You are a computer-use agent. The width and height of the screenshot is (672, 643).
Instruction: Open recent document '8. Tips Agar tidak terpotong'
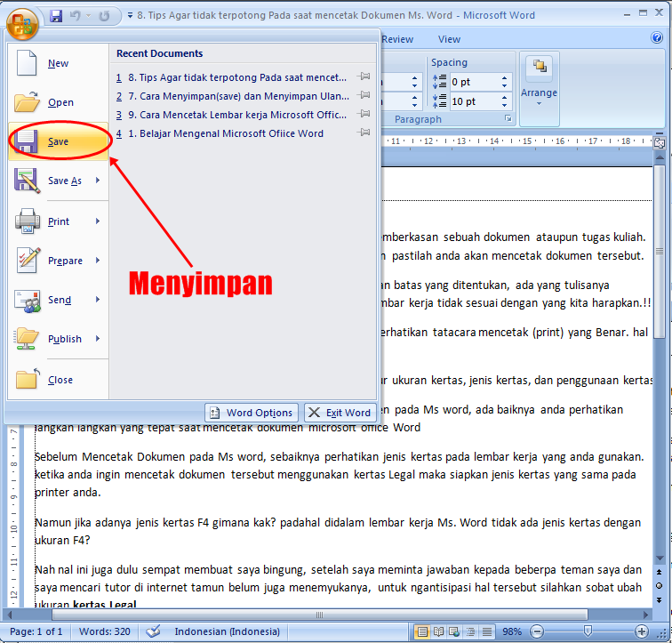pyautogui.click(x=231, y=77)
